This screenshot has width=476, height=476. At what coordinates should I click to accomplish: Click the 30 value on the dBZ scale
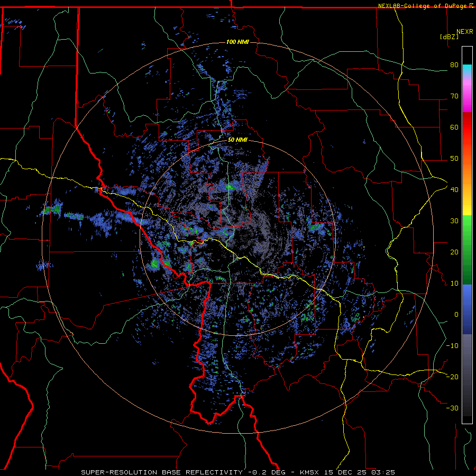[454, 221]
